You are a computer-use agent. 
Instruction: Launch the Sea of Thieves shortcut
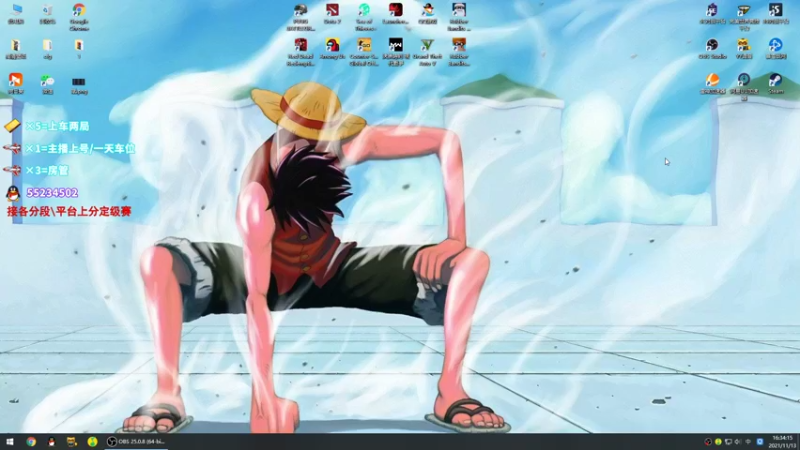click(364, 17)
